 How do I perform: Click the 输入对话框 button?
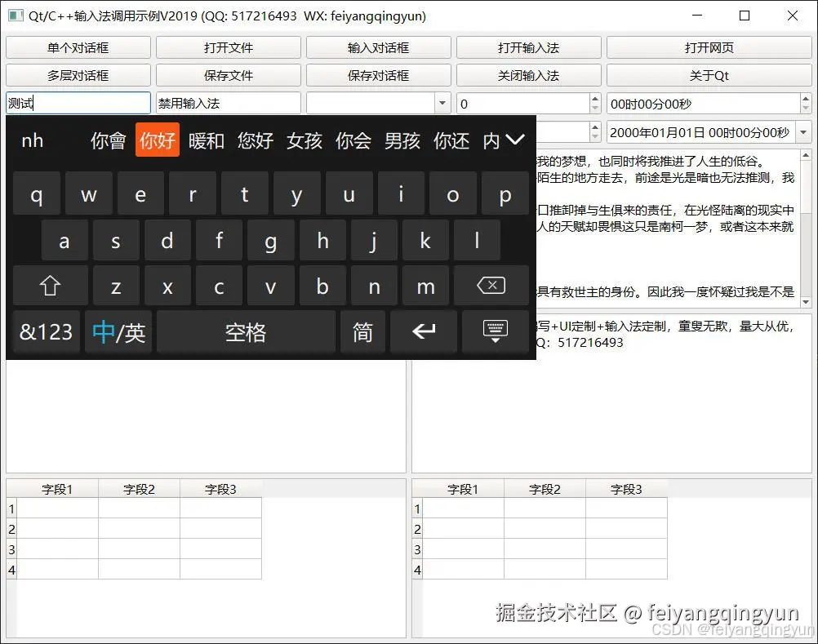click(378, 47)
